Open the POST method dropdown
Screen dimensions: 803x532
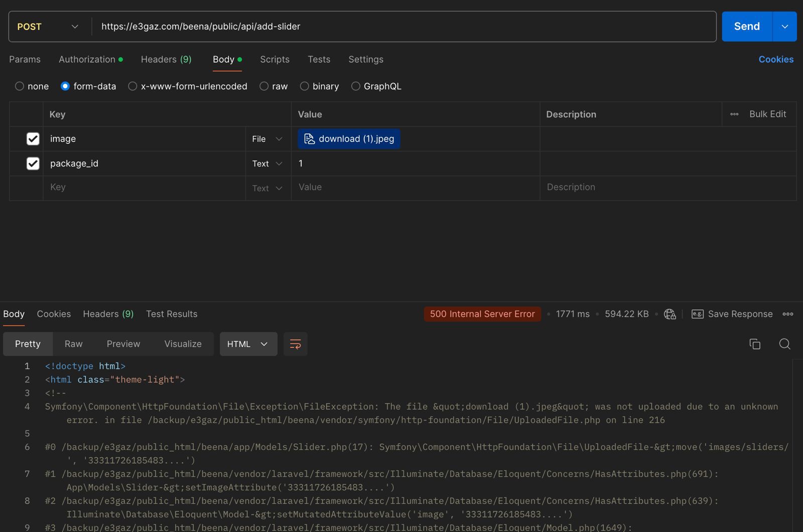[x=48, y=27]
